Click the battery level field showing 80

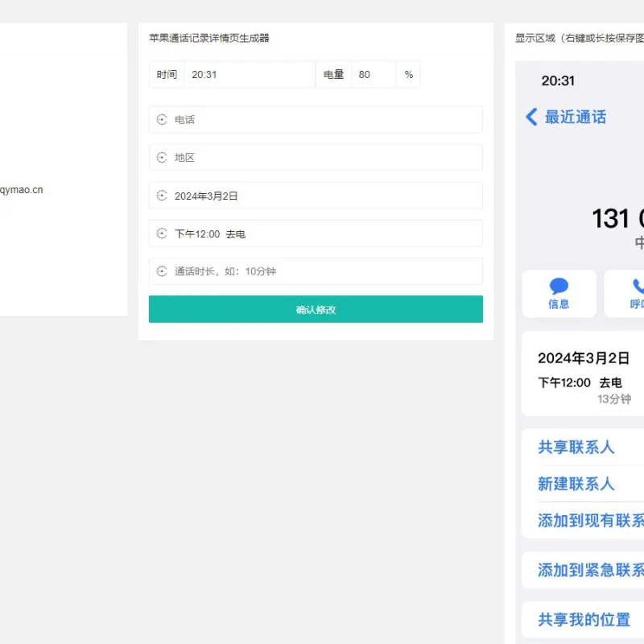click(x=374, y=74)
